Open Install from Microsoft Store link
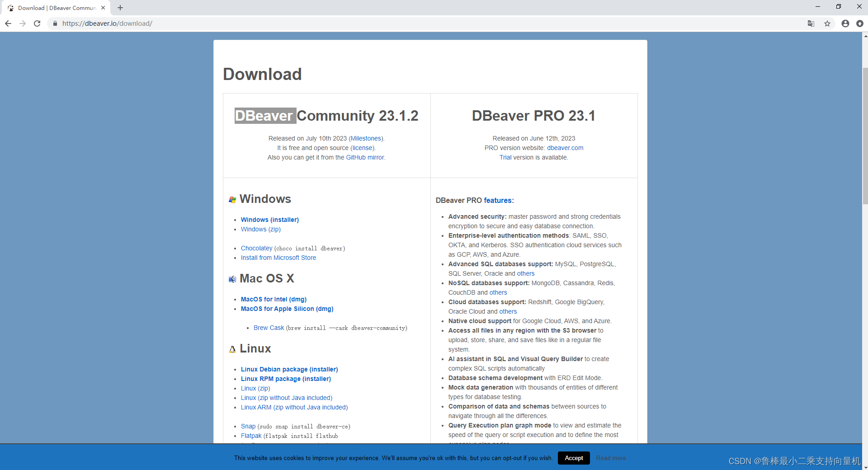Image resolution: width=868 pixels, height=470 pixels. (x=278, y=258)
